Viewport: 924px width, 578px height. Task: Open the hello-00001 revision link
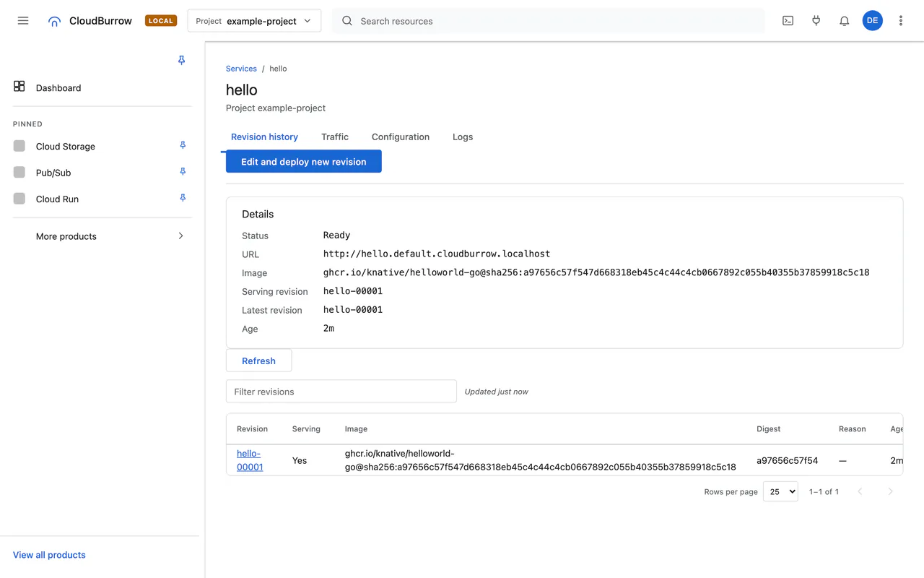click(250, 460)
